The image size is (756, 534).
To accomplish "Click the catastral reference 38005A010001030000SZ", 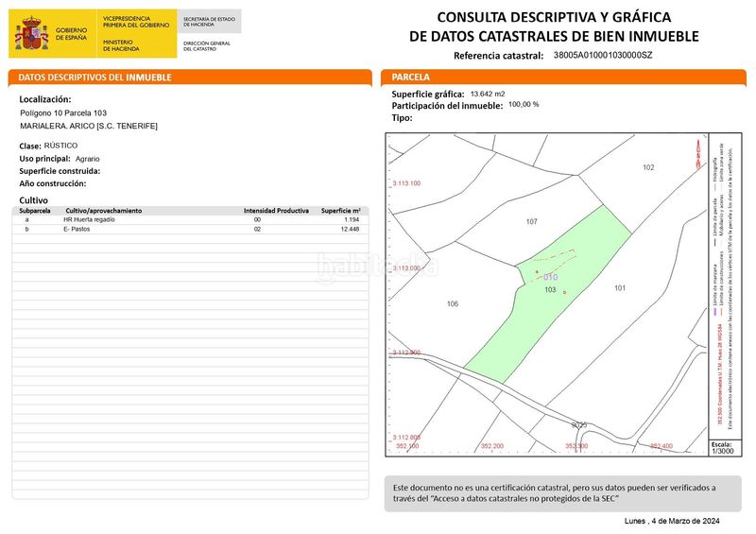I will click(x=603, y=55).
